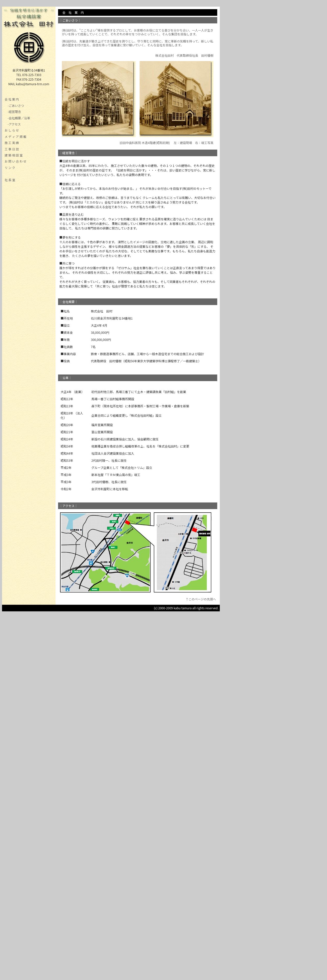Go to the -経営理念 submenu link
The image size is (327, 980).
coord(14,112)
